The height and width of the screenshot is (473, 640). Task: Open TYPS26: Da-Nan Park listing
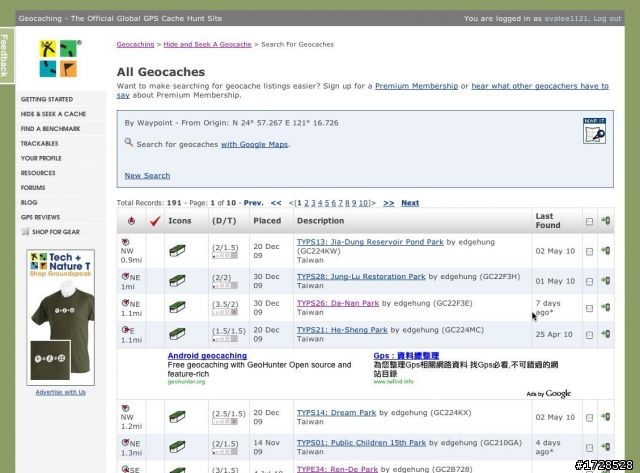[x=338, y=303]
